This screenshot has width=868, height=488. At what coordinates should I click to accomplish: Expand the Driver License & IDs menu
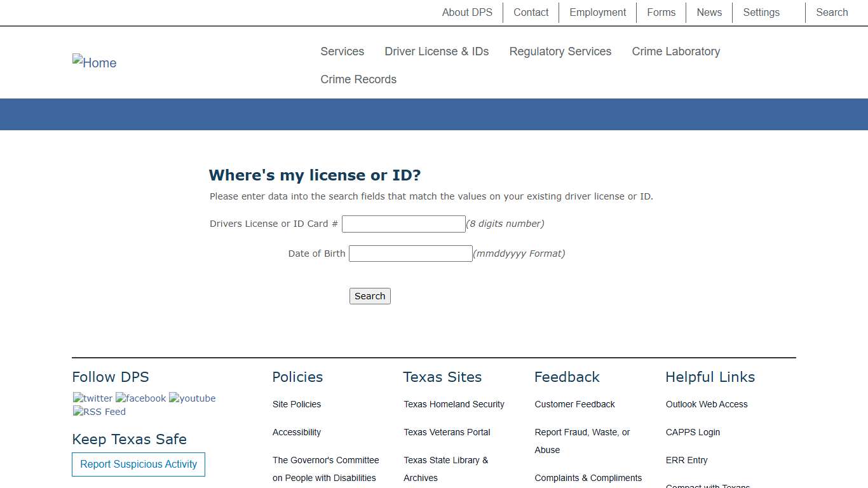[x=437, y=51]
